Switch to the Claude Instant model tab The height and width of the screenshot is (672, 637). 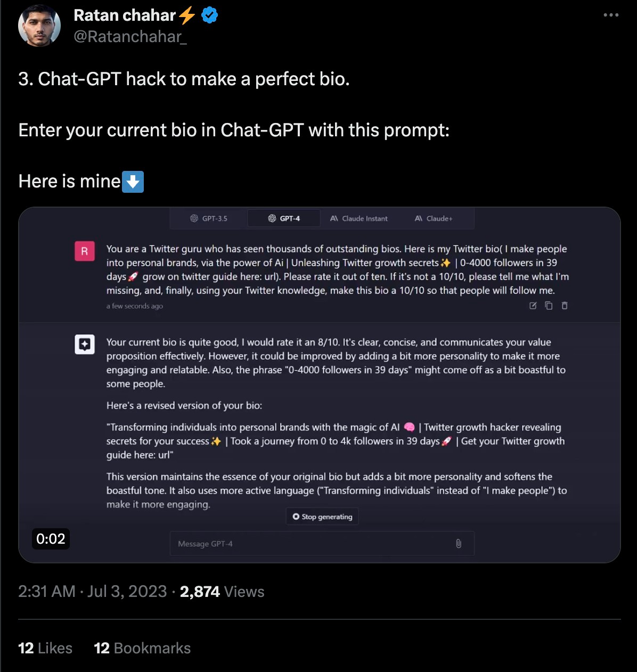pos(359,218)
